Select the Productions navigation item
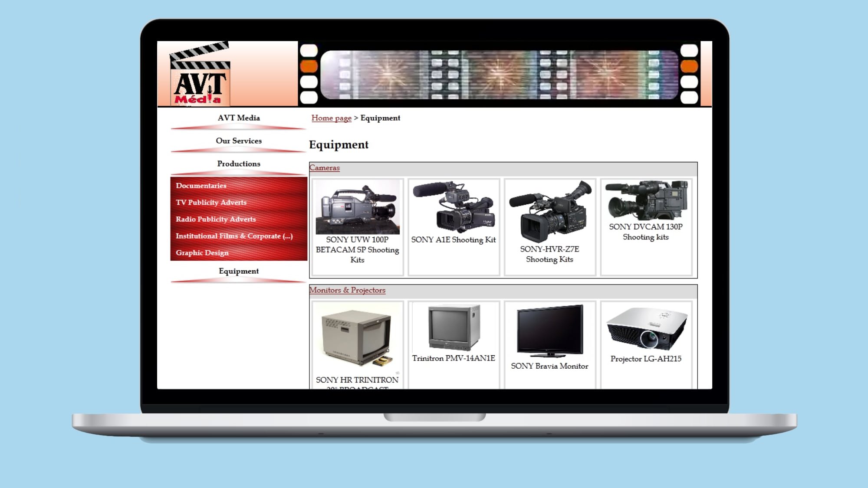This screenshot has height=488, width=868. [238, 164]
